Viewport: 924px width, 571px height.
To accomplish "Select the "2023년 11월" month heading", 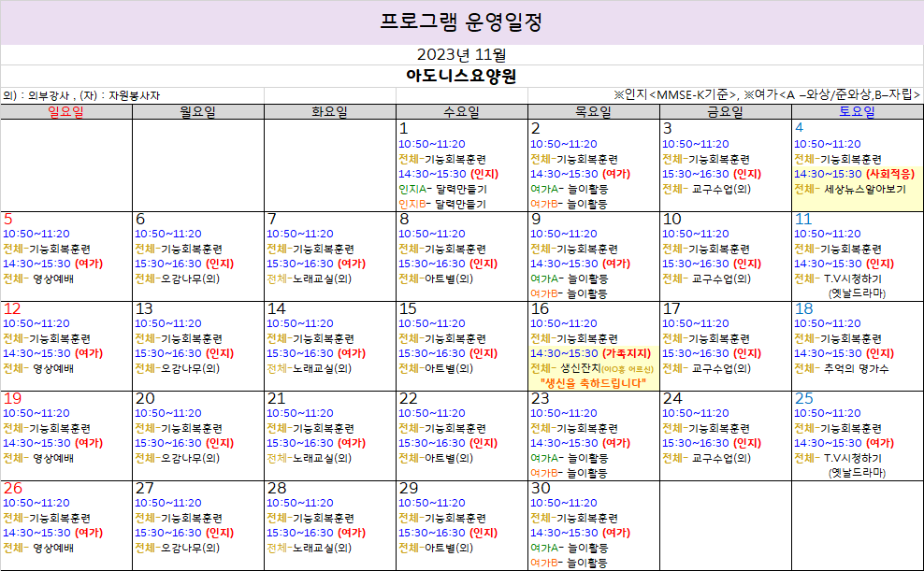I will (x=461, y=55).
